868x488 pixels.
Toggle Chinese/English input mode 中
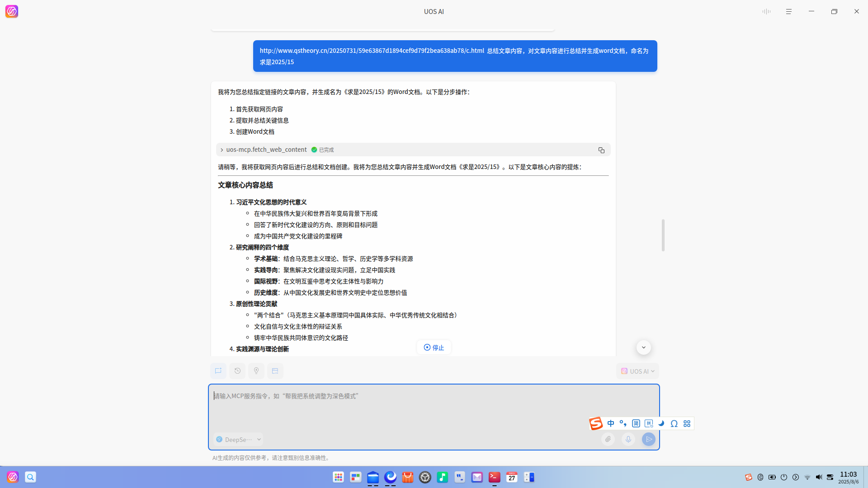coord(611,423)
